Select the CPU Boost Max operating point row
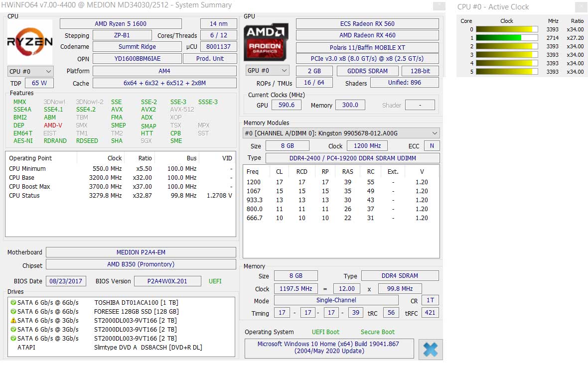 pos(121,187)
